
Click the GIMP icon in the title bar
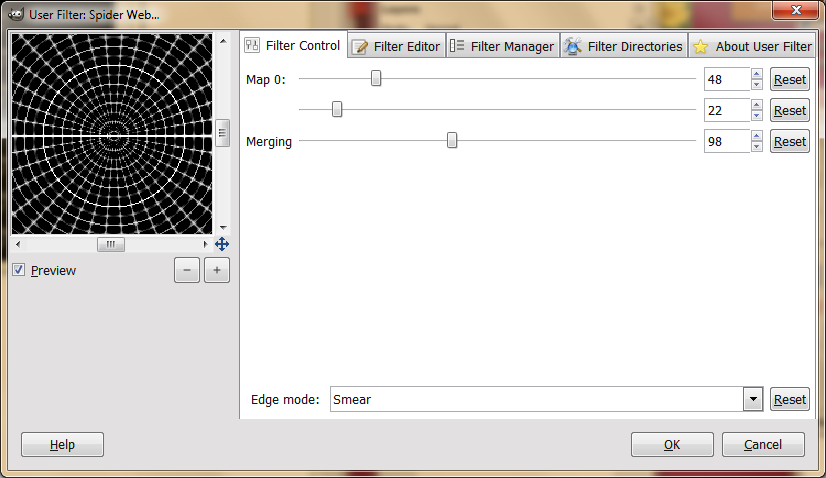tap(16, 14)
